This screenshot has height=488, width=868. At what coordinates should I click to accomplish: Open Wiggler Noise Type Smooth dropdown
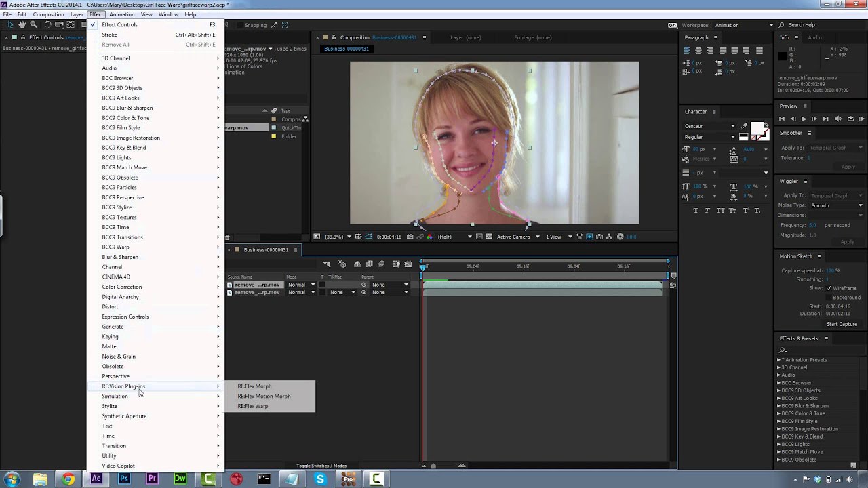coord(837,205)
